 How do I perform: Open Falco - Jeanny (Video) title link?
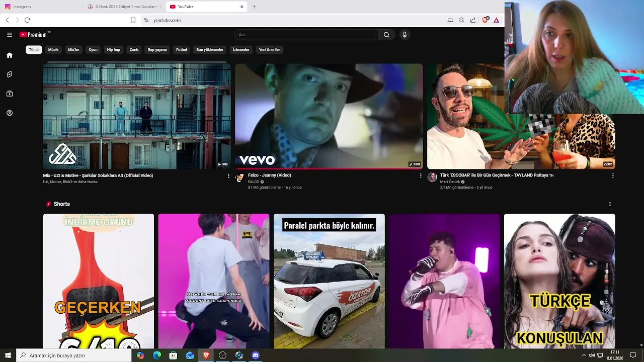[x=269, y=175]
